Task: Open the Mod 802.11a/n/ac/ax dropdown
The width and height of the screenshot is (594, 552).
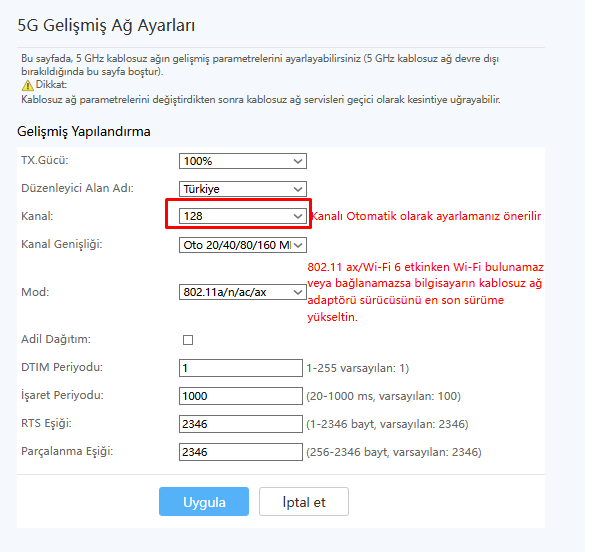Action: tap(243, 292)
